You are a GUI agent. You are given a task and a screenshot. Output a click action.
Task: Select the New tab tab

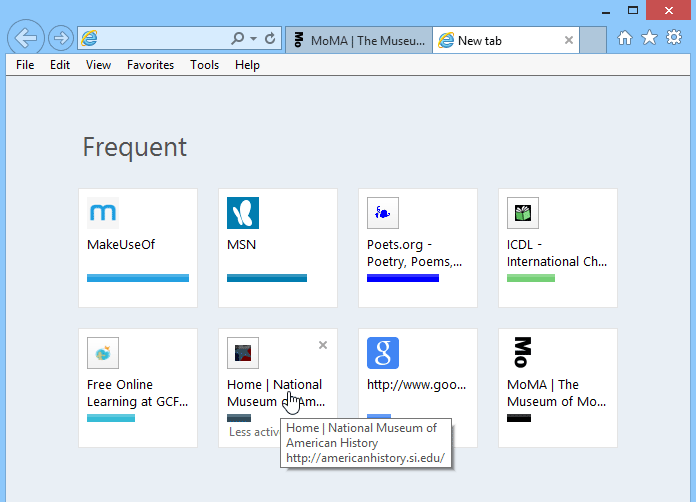[506, 40]
